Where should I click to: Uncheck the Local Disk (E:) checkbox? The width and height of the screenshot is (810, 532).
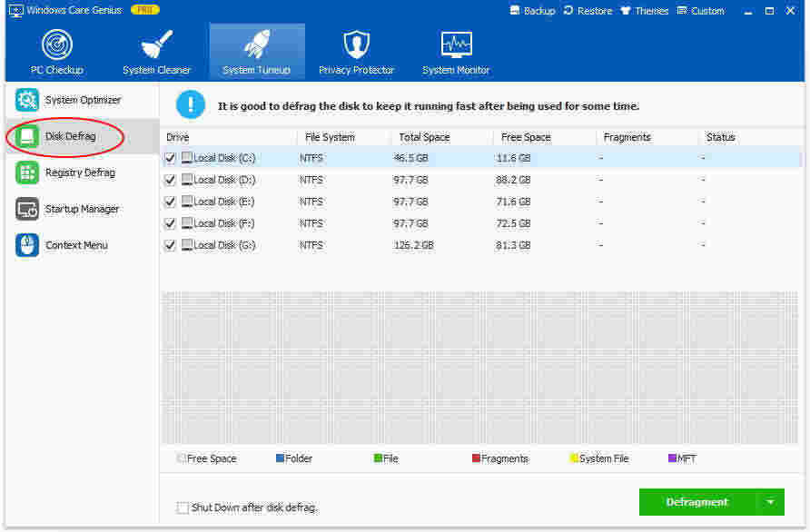pos(170,202)
